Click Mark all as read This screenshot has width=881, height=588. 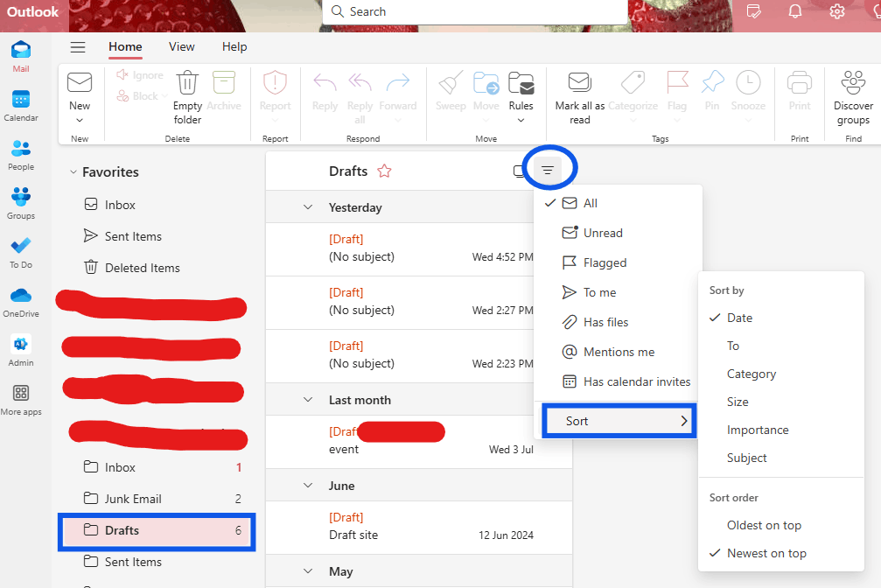(579, 97)
